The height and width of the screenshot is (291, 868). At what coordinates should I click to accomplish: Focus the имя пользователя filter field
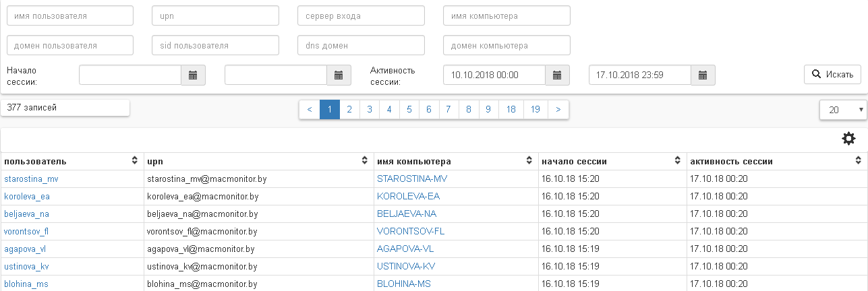(70, 15)
